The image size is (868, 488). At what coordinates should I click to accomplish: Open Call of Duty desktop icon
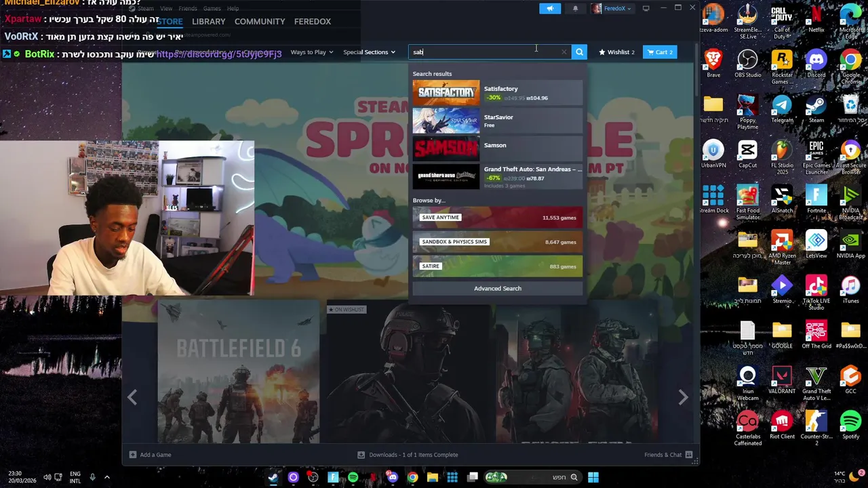(x=782, y=20)
